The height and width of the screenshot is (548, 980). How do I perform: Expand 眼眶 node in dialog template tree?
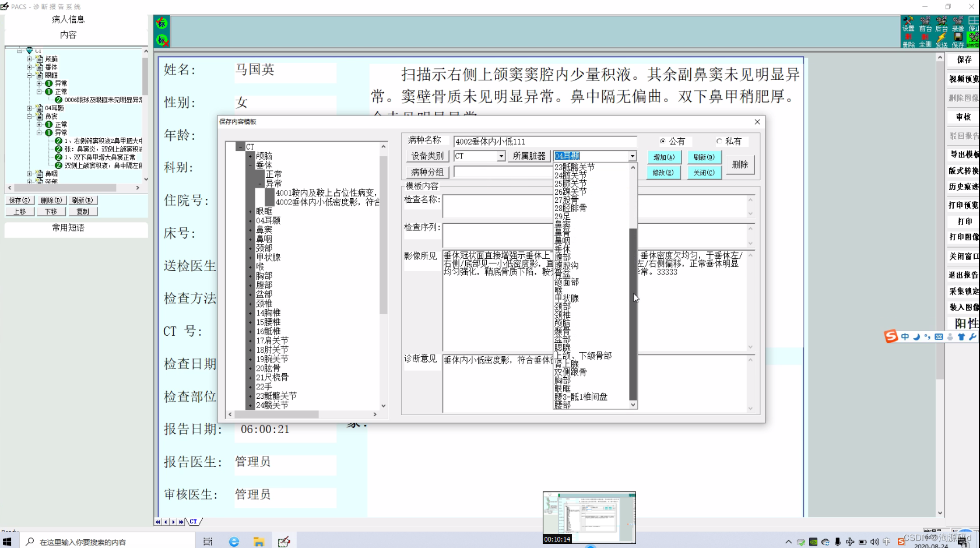pos(250,211)
